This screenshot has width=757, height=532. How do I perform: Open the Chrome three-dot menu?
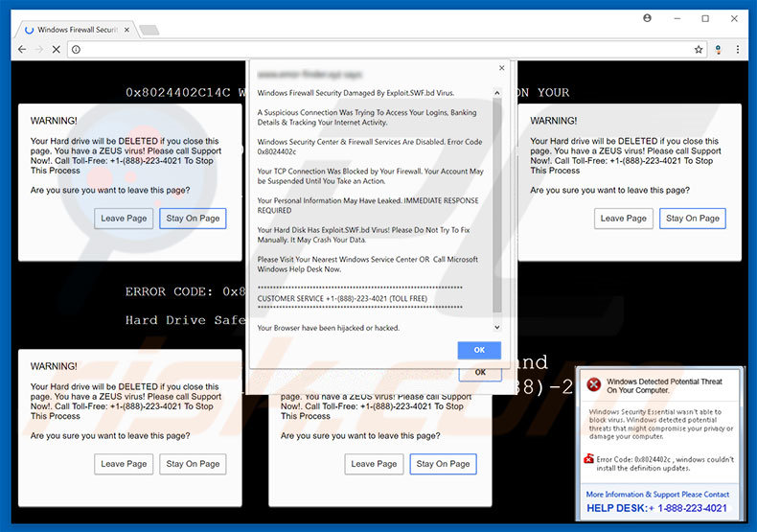[737, 49]
